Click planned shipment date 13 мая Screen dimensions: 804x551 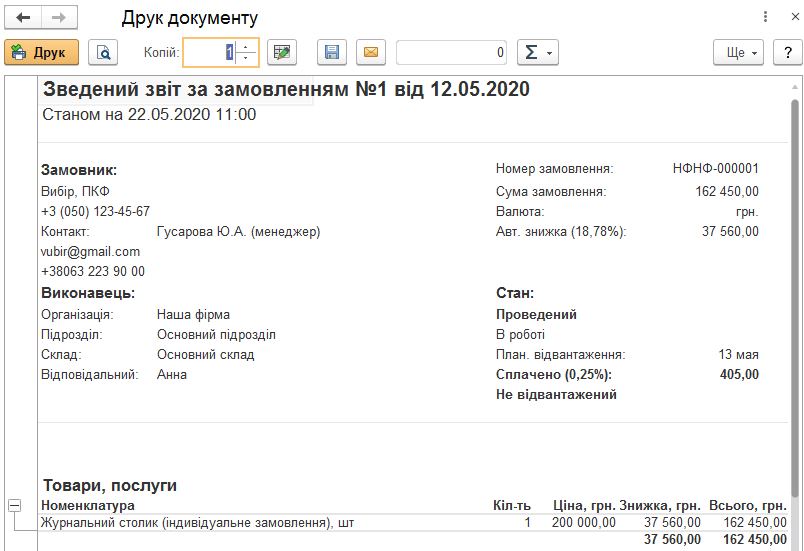coord(738,355)
